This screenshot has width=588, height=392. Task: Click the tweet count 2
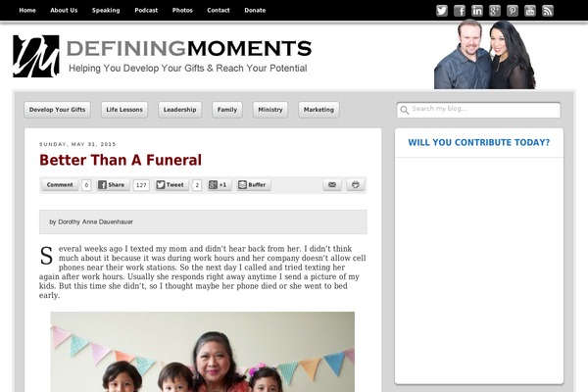pos(197,185)
